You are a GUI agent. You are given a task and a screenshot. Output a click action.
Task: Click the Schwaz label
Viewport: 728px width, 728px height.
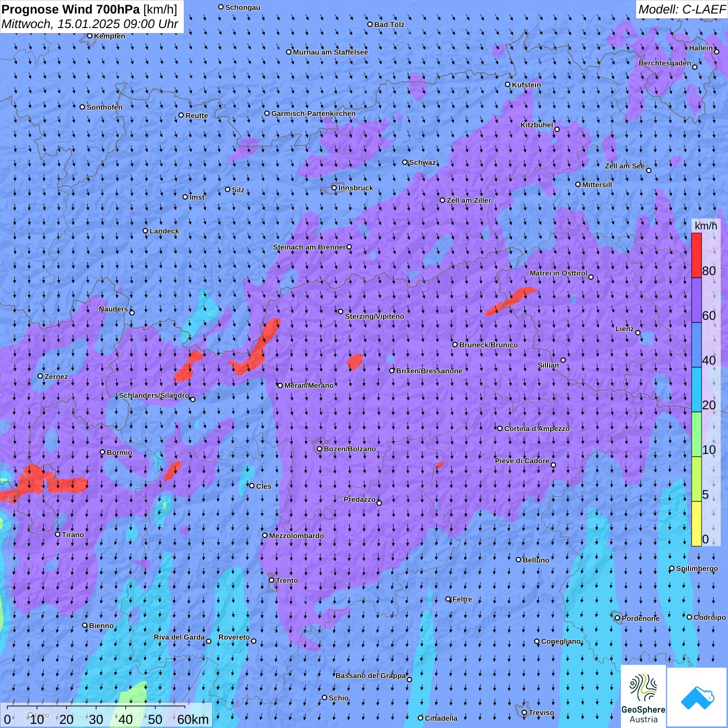click(x=423, y=162)
